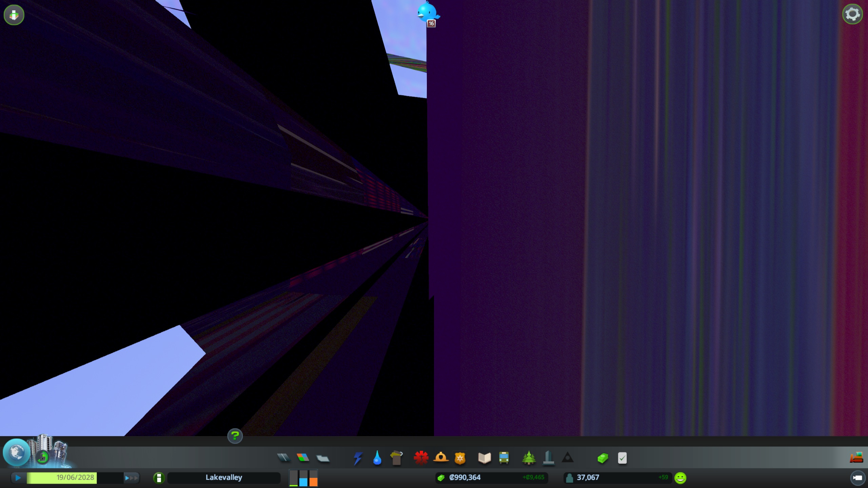Open the Districts painting tool
The width and height of the screenshot is (868, 488).
coord(322,458)
